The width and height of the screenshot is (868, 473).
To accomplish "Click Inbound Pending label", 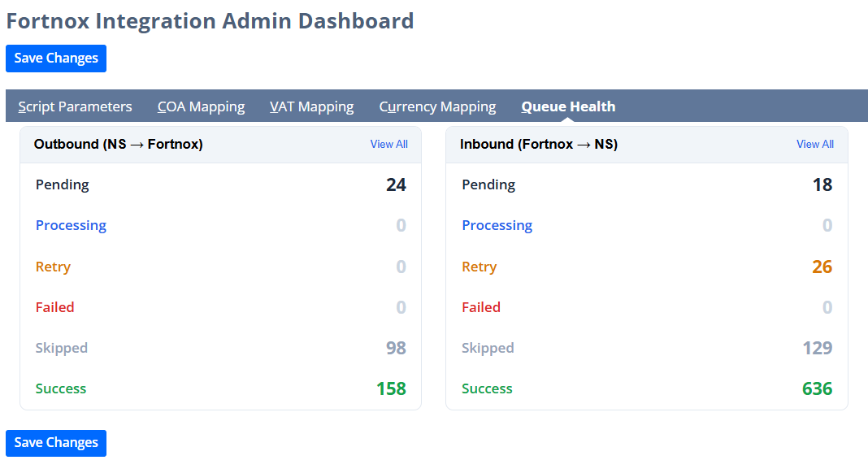I will point(488,184).
